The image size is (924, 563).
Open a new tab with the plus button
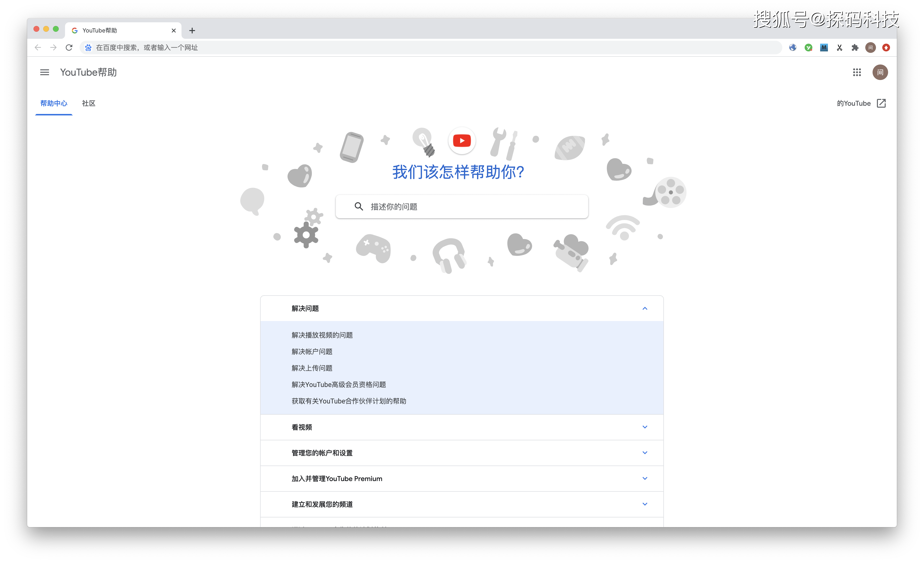(x=192, y=31)
